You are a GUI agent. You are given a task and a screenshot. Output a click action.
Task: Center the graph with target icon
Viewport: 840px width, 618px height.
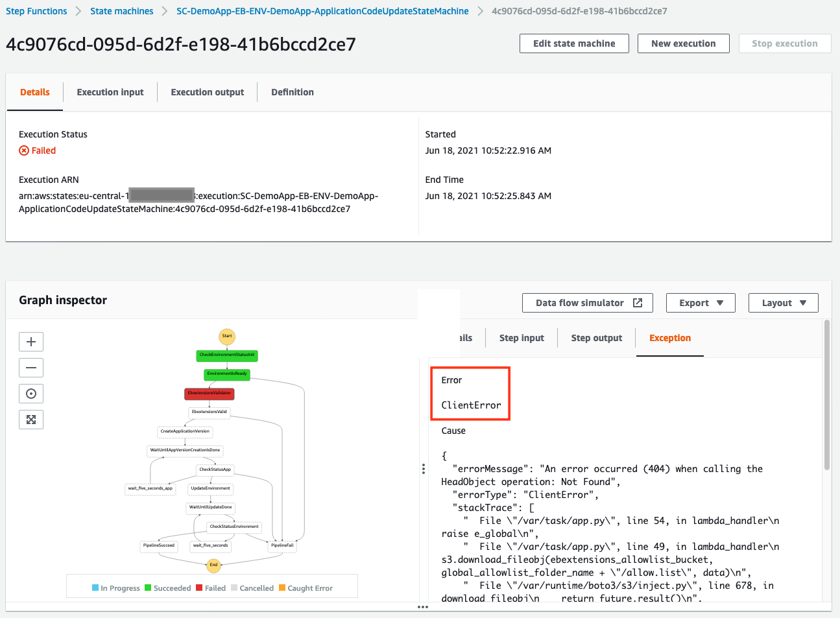click(31, 394)
